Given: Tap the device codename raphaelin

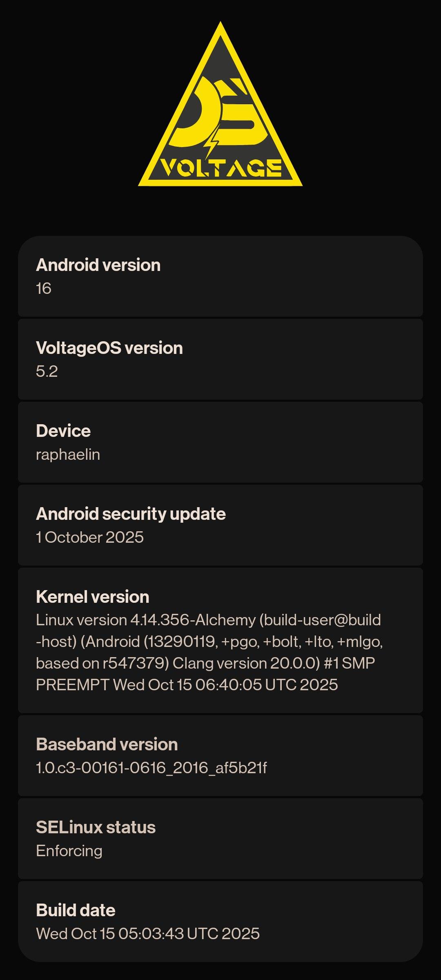Looking at the screenshot, I should [68, 454].
